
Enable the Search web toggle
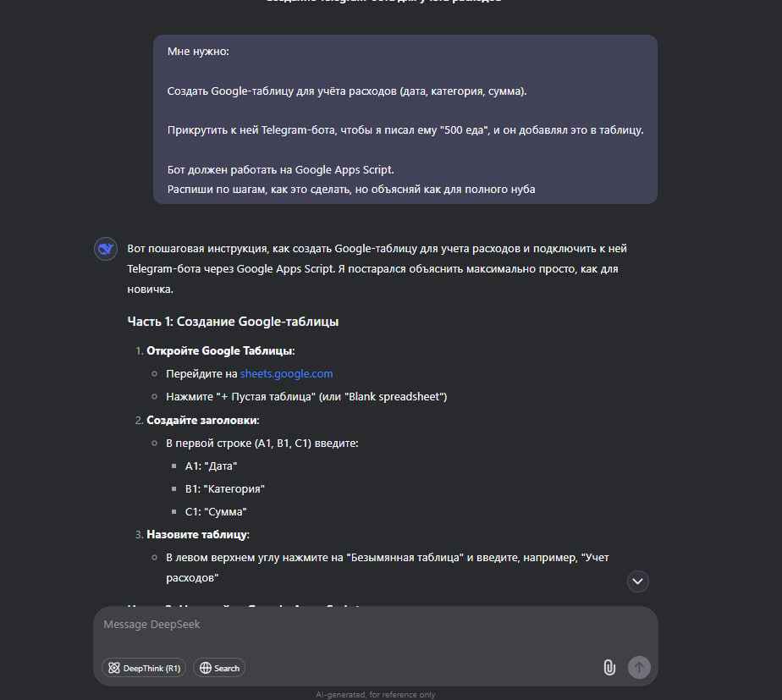point(219,668)
